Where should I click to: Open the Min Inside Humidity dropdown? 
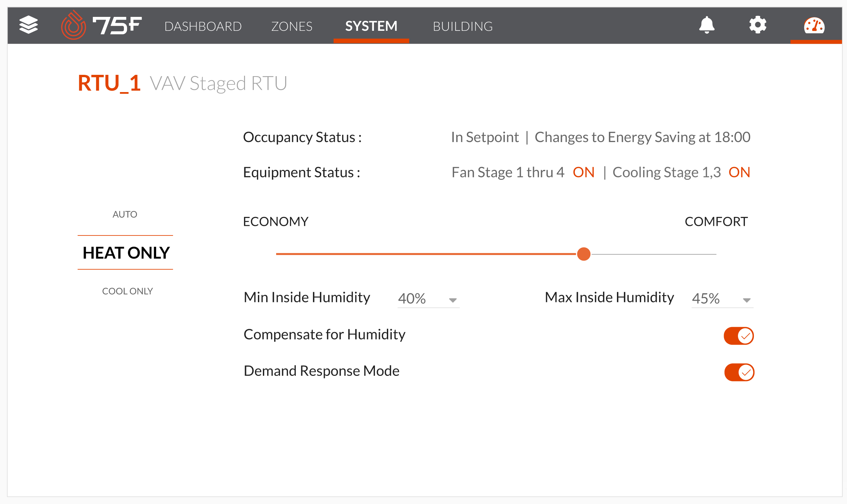(x=428, y=299)
